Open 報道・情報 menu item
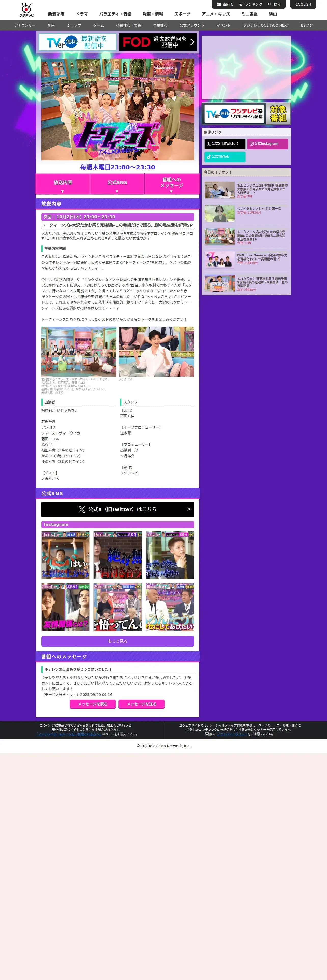Image resolution: width=327 pixels, height=980 pixels. (153, 14)
